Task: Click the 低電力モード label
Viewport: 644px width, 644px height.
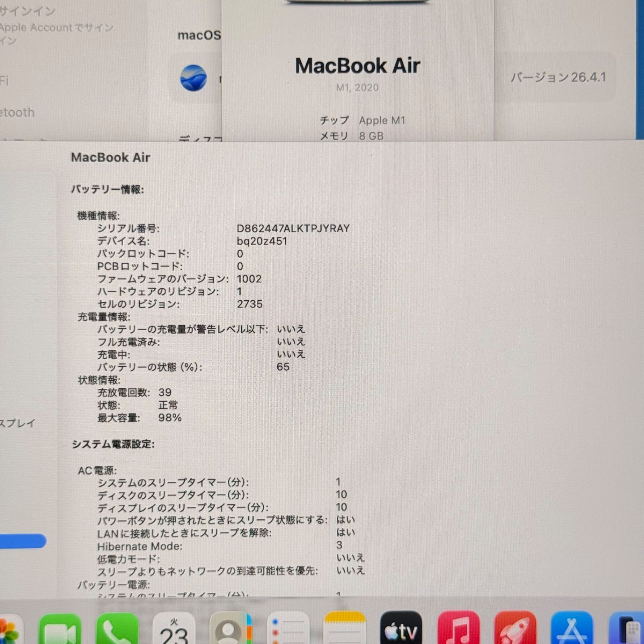Action: click(x=128, y=559)
